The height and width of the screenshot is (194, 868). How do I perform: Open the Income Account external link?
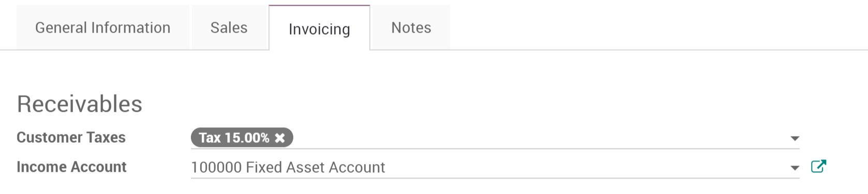point(818,167)
